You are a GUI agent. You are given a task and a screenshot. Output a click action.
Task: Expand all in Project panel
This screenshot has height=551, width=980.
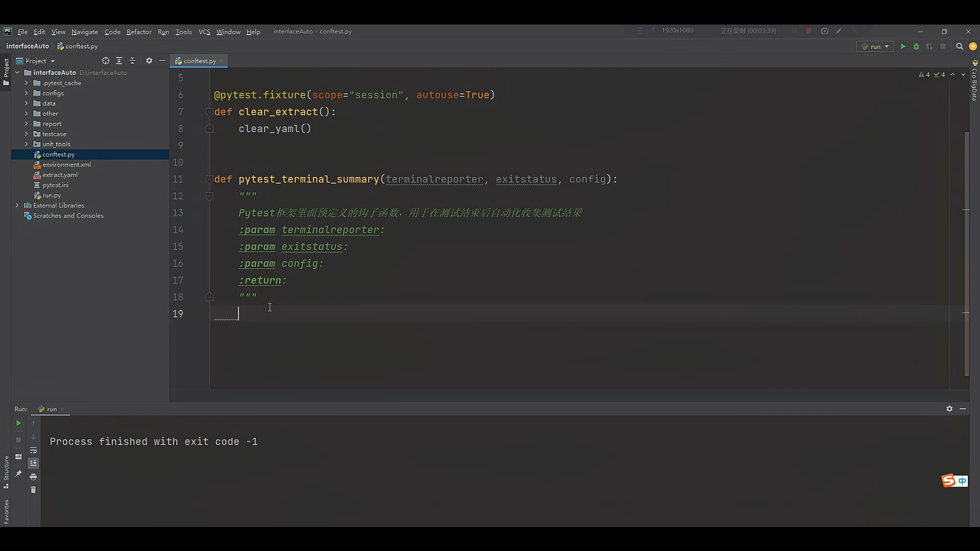click(x=119, y=61)
